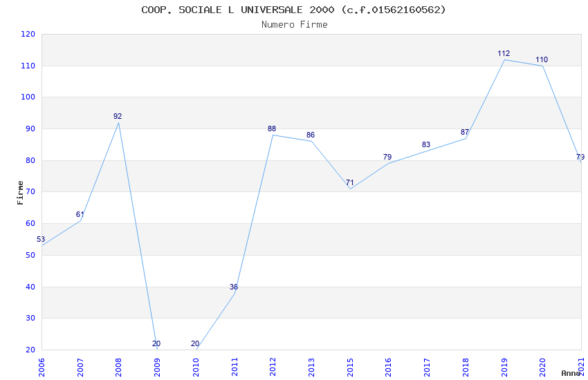
Task: Click the 30 y-axis tick label
Action: pyautogui.click(x=30, y=319)
